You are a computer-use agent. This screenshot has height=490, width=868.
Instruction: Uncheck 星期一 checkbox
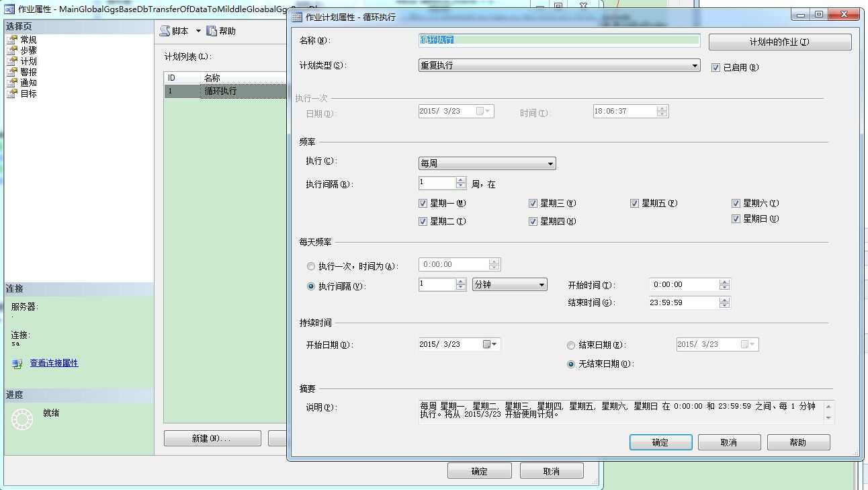[423, 203]
